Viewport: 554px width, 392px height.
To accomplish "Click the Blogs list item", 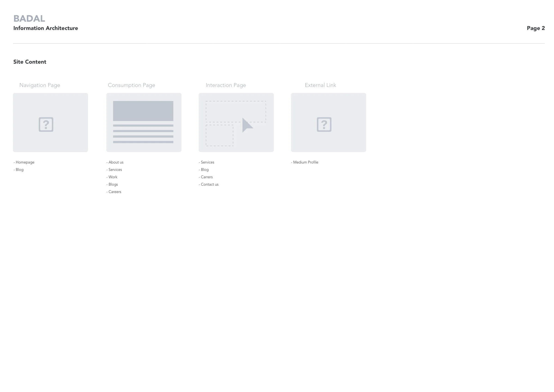I will pos(112,184).
